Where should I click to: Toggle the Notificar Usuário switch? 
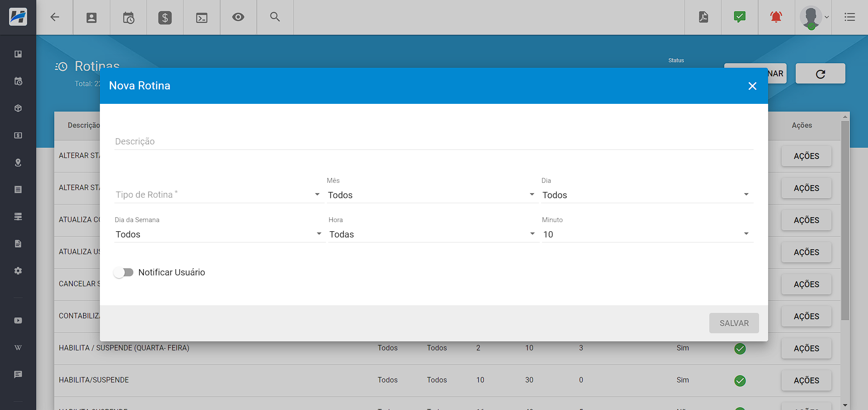point(123,272)
